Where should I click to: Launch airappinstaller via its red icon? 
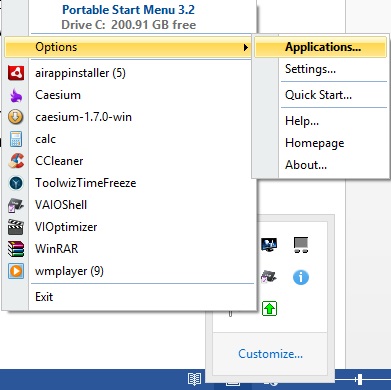(x=16, y=73)
